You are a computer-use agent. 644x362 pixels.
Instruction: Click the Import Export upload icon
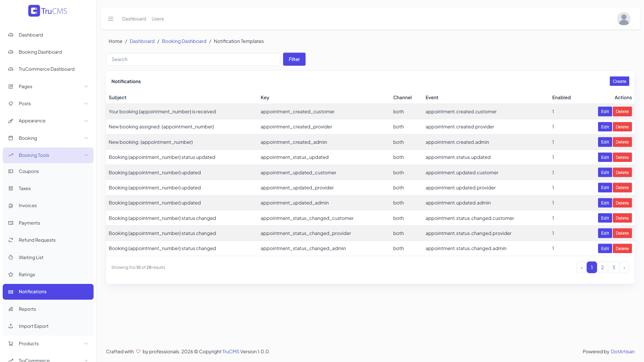[x=11, y=326]
